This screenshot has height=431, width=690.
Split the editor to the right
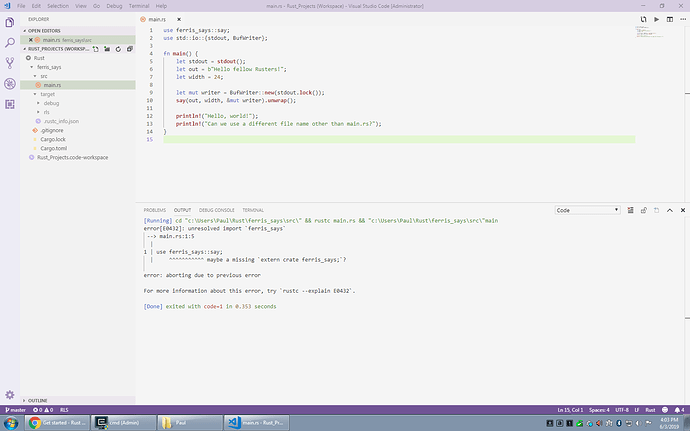670,19
